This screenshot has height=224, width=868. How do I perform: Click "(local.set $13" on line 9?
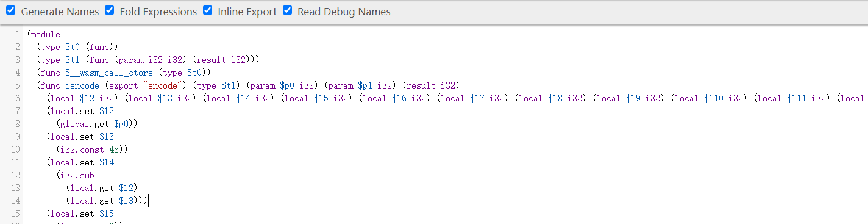[x=80, y=137]
